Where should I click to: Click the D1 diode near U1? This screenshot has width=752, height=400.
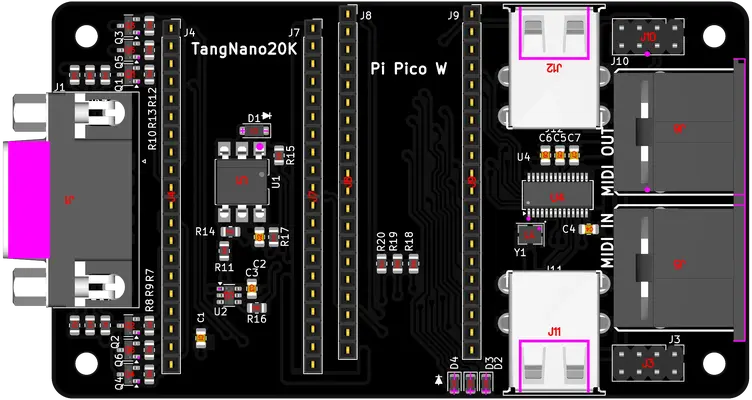(x=257, y=130)
